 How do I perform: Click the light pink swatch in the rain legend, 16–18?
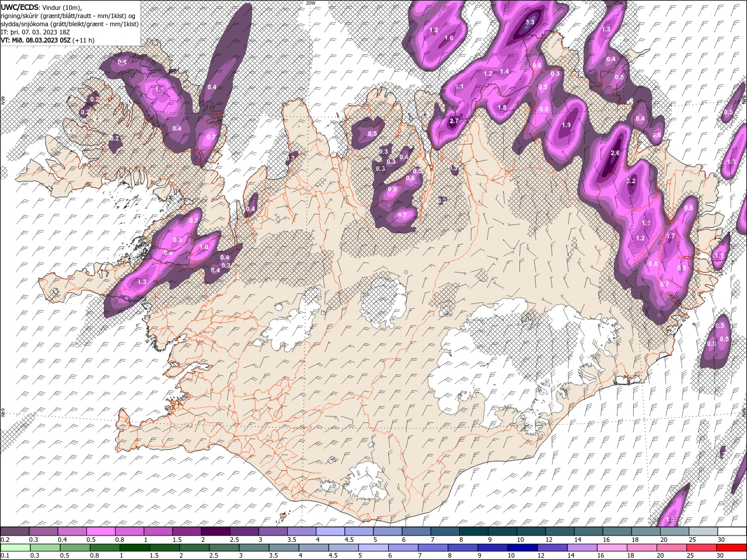click(612, 548)
